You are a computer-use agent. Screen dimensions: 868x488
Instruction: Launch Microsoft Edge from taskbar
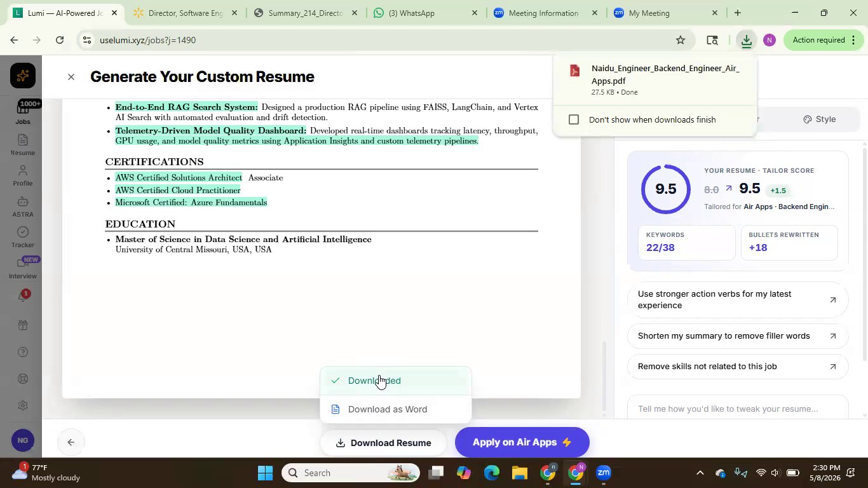(492, 473)
